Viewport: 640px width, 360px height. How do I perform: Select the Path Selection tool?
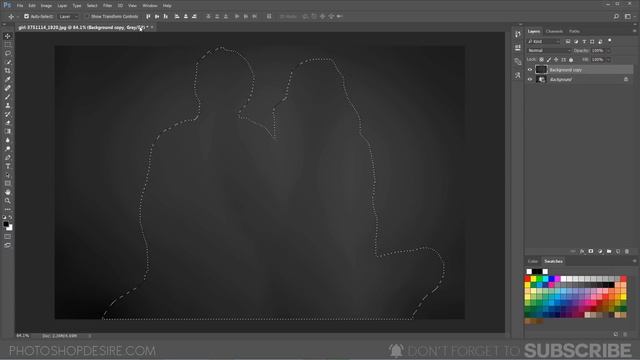coord(8,175)
